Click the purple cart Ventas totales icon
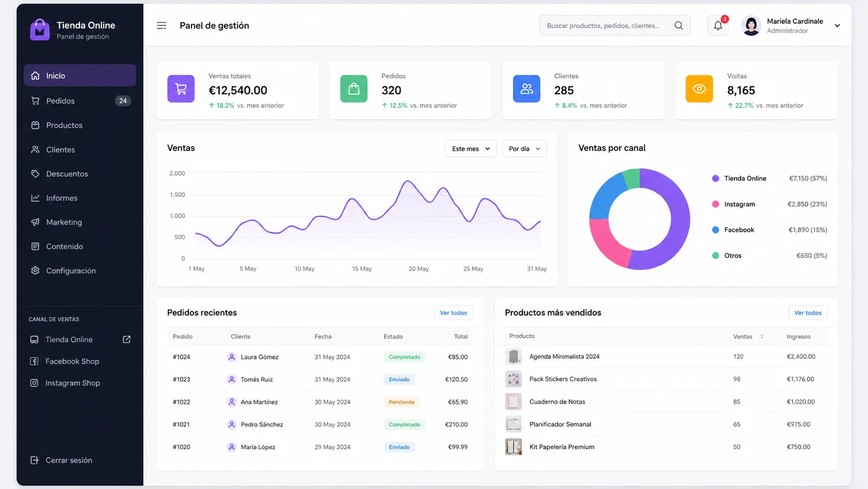This screenshot has height=489, width=868. click(181, 89)
